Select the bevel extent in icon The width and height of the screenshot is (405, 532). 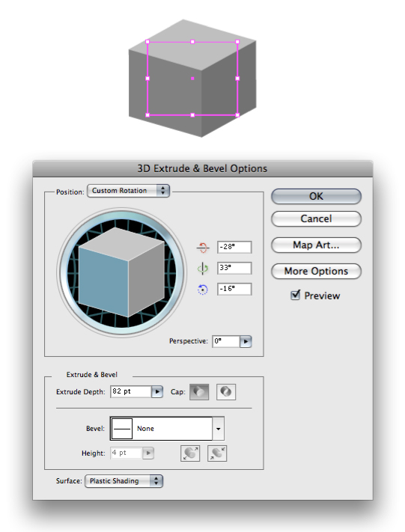point(217,453)
